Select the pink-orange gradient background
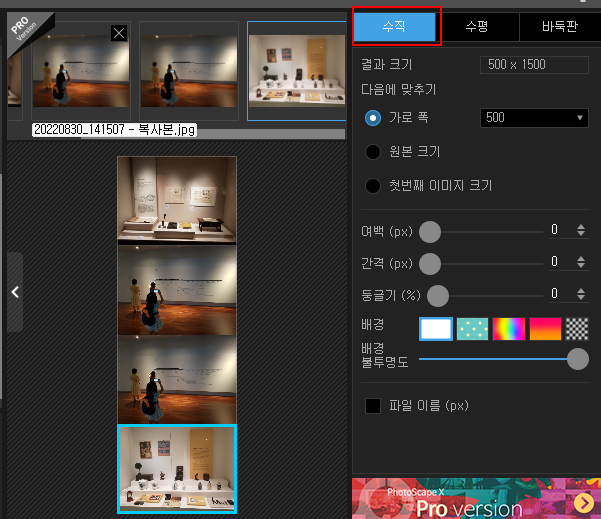The width and height of the screenshot is (601, 519). [x=545, y=329]
